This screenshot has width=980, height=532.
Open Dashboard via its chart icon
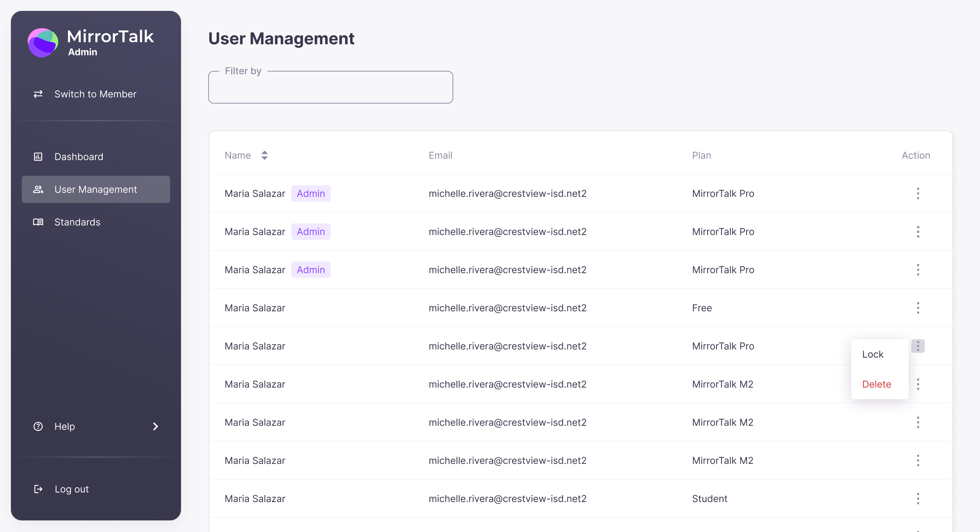38,157
